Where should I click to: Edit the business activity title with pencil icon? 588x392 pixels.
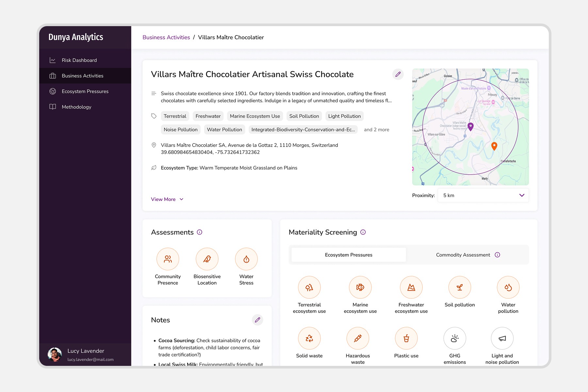pyautogui.click(x=398, y=74)
